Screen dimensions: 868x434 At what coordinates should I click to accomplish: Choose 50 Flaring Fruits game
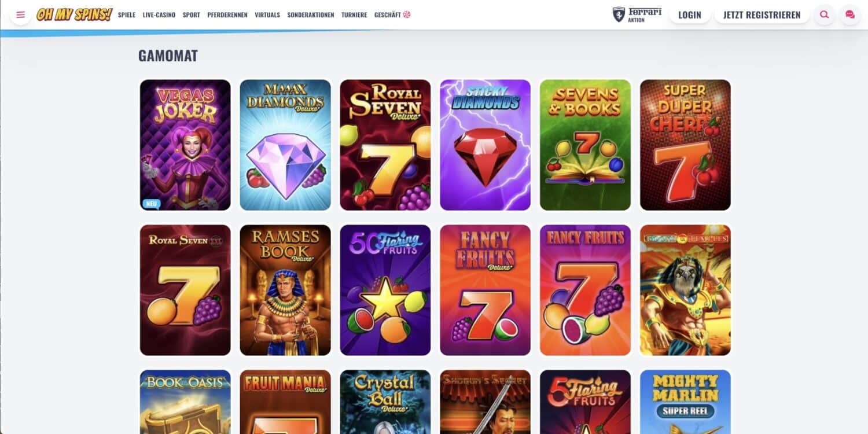(x=385, y=290)
